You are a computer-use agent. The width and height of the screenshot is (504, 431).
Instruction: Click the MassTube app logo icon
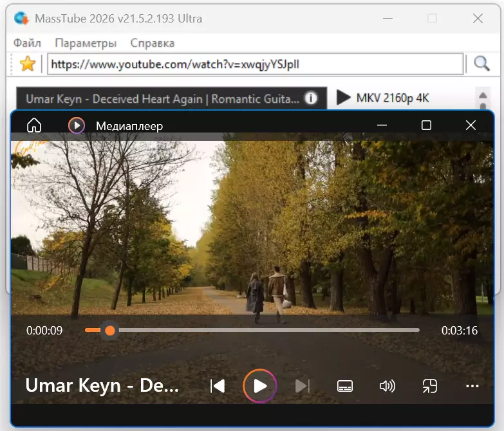tap(21, 18)
